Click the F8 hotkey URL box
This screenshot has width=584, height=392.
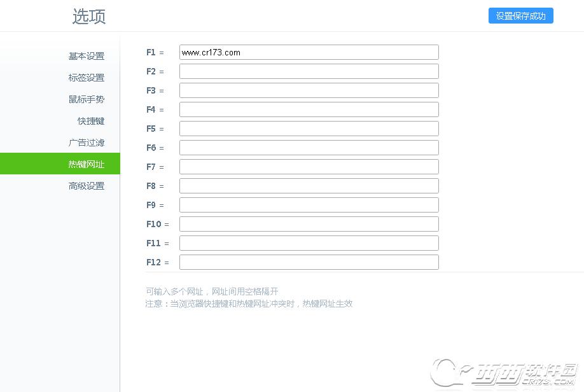tap(309, 186)
